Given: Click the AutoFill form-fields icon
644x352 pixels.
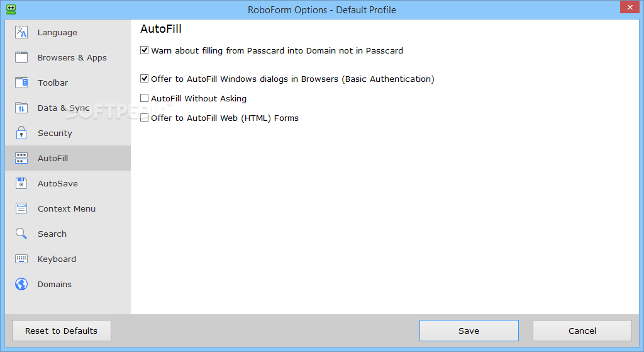Looking at the screenshot, I should tap(21, 158).
